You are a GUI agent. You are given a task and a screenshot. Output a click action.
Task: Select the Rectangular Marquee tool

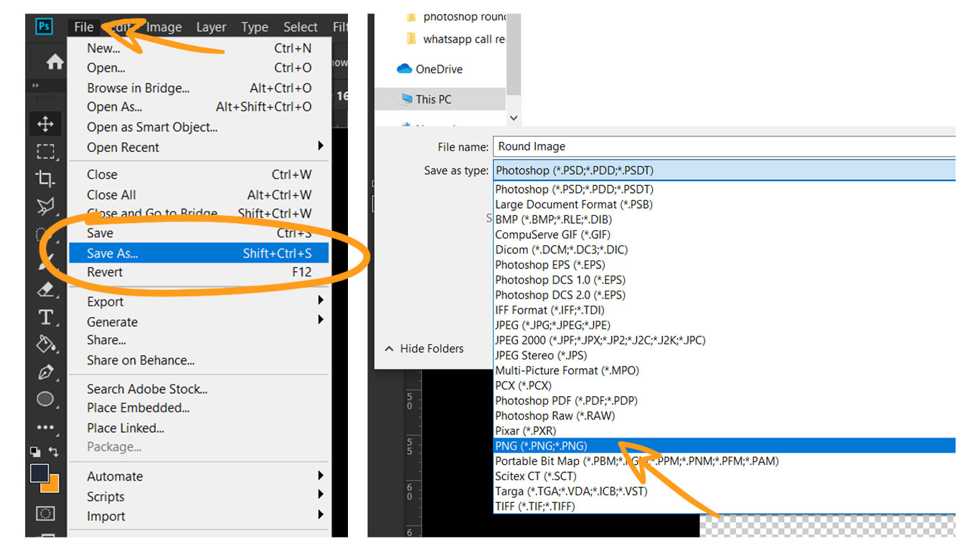[45, 151]
